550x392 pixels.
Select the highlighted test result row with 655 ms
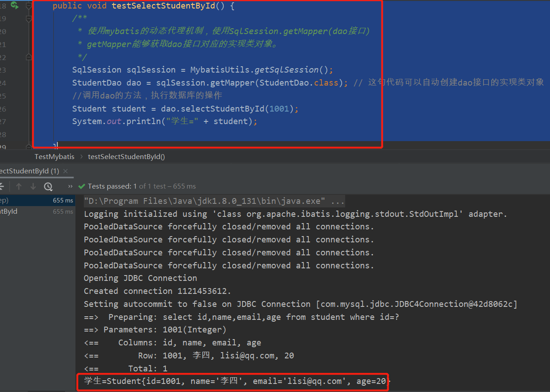(38, 200)
